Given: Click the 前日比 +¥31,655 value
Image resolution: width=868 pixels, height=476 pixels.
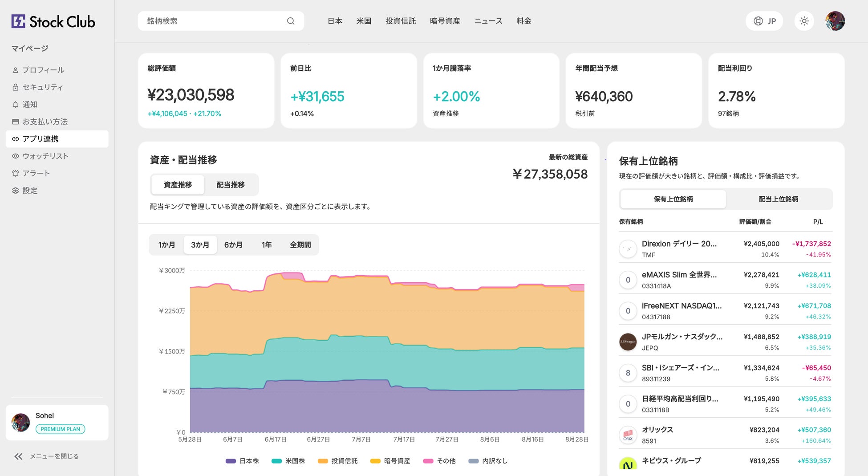Looking at the screenshot, I should (x=317, y=96).
